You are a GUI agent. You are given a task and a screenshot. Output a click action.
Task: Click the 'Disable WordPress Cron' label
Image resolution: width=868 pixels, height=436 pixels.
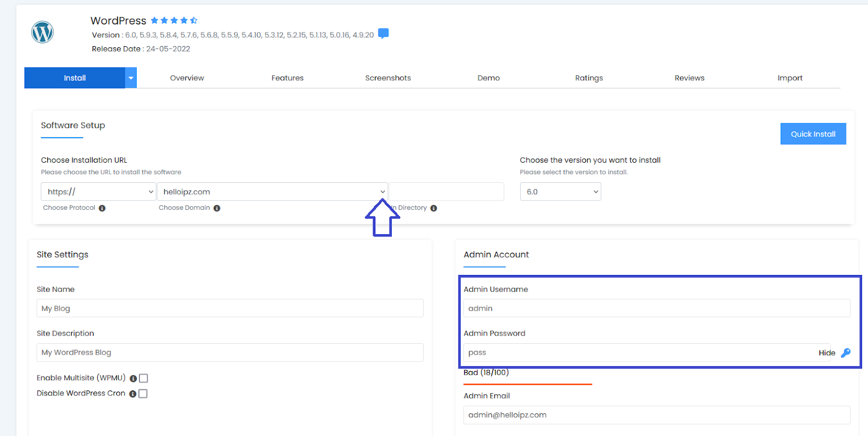(x=81, y=394)
